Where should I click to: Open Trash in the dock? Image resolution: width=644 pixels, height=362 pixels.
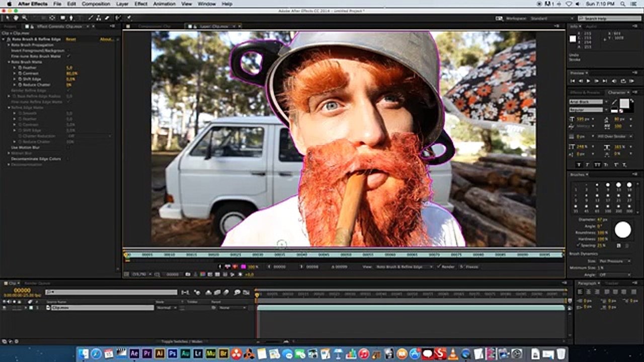[560, 353]
